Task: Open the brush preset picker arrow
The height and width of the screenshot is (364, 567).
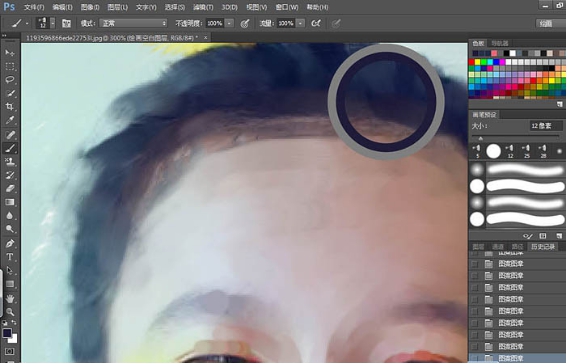Action: tap(53, 23)
